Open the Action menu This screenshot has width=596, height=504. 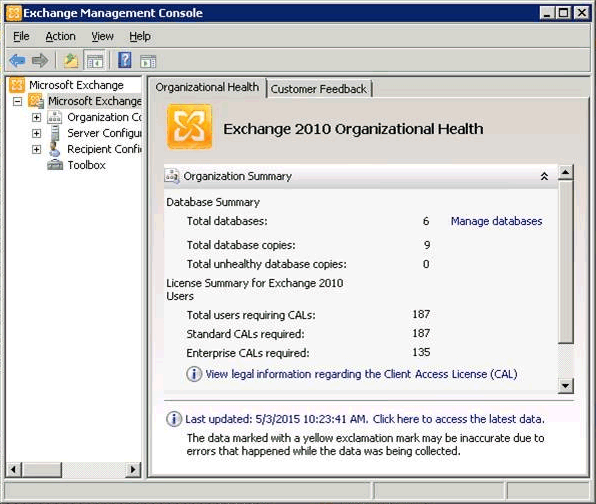click(x=60, y=36)
